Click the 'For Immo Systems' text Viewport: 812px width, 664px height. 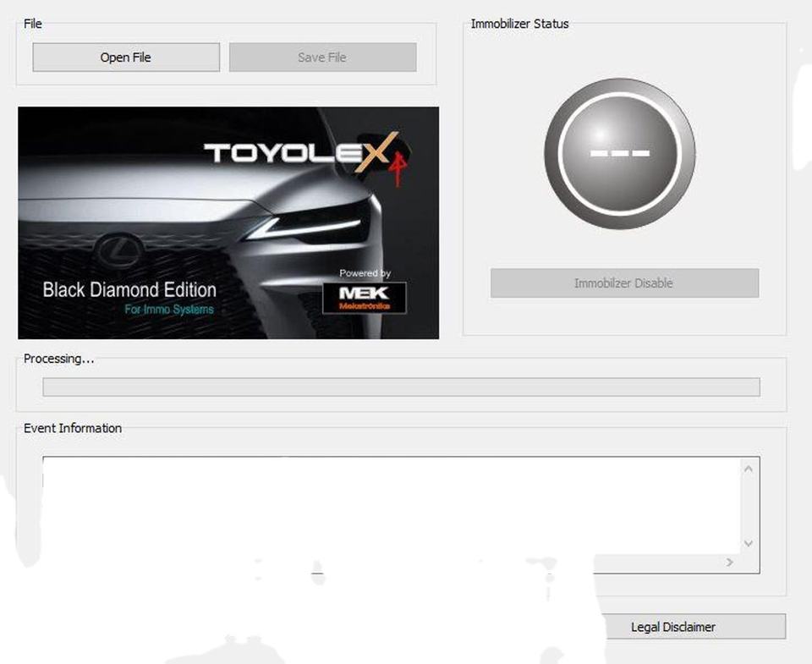click(x=169, y=310)
